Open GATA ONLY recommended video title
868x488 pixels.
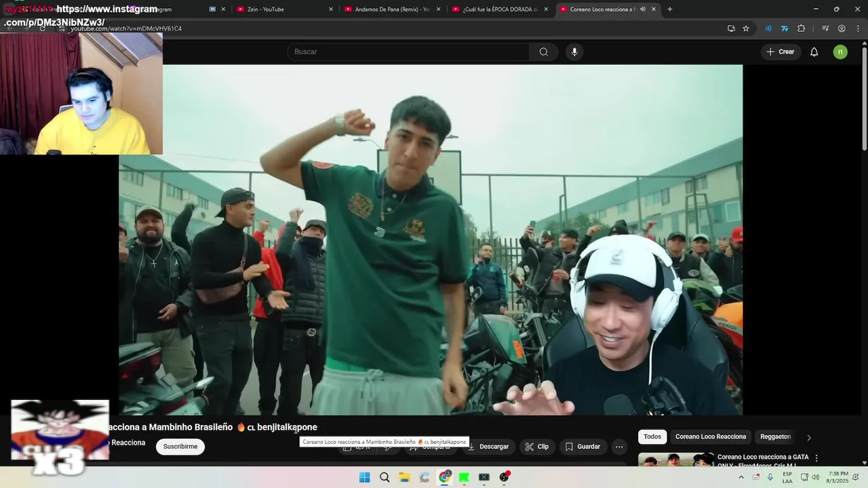pyautogui.click(x=763, y=461)
